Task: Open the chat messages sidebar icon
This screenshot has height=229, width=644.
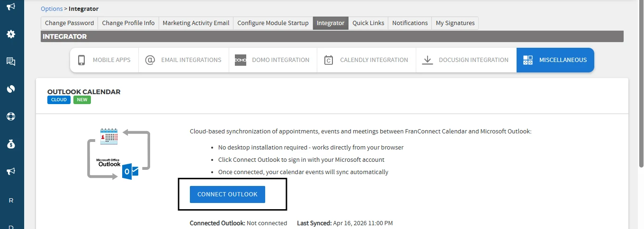Action: click(x=11, y=62)
